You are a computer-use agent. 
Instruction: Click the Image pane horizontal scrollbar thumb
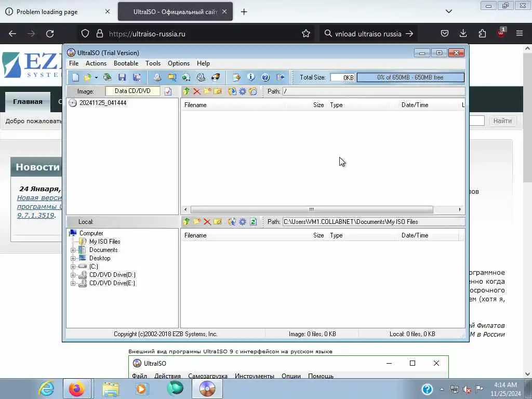[312, 209]
